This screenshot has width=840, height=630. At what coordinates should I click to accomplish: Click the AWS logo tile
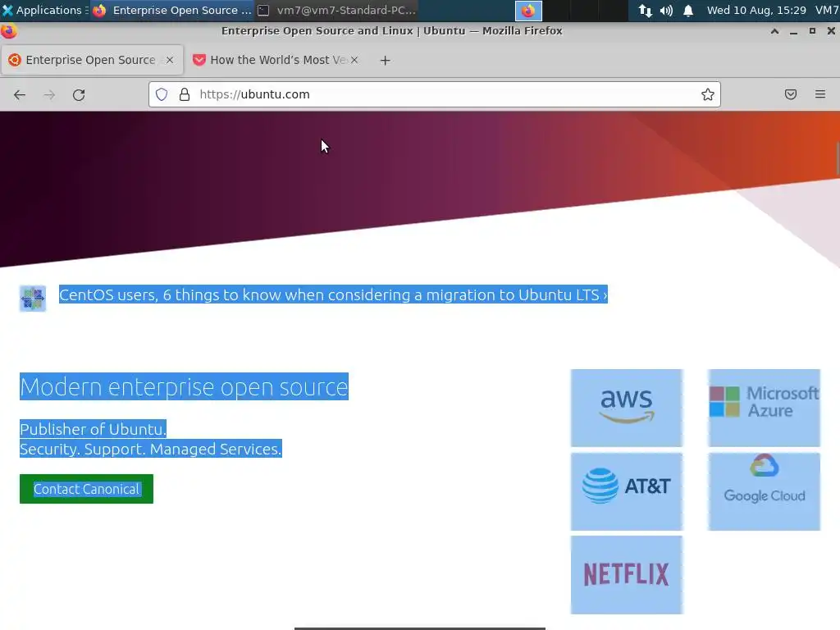626,409
